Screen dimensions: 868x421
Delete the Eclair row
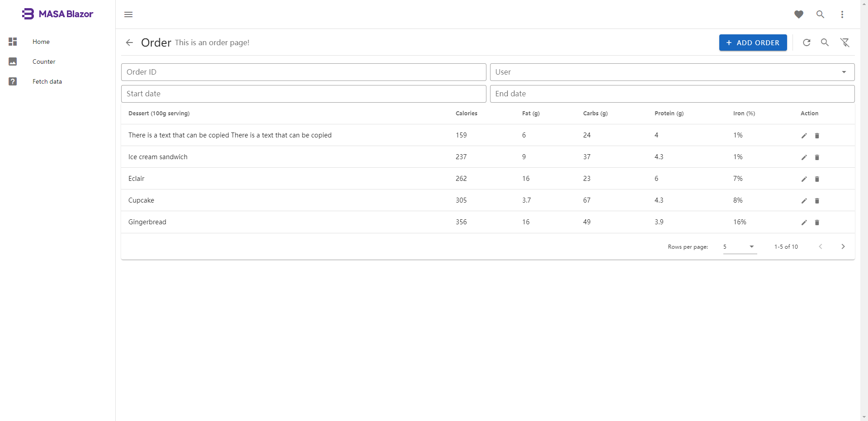pos(817,179)
